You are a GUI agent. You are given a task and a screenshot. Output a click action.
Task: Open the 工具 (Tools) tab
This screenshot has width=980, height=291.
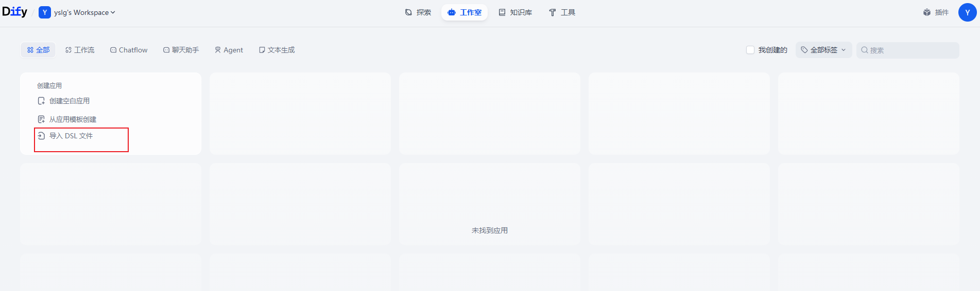[x=562, y=12]
